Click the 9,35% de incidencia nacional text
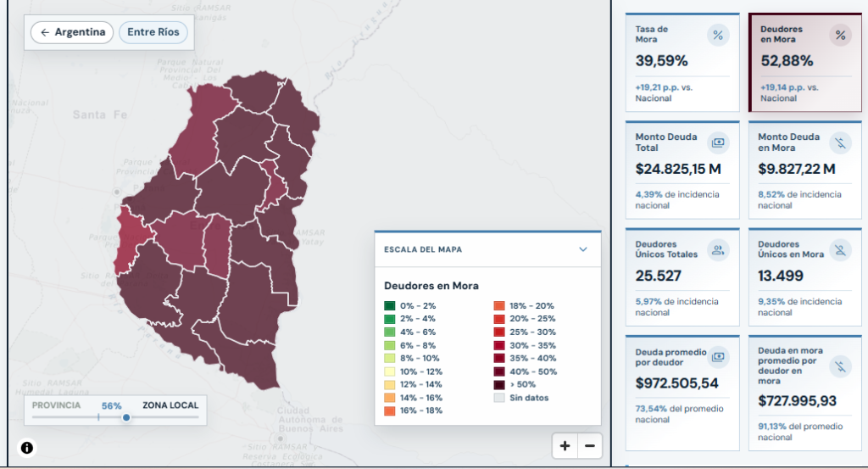The height and width of the screenshot is (469, 868). (x=799, y=307)
